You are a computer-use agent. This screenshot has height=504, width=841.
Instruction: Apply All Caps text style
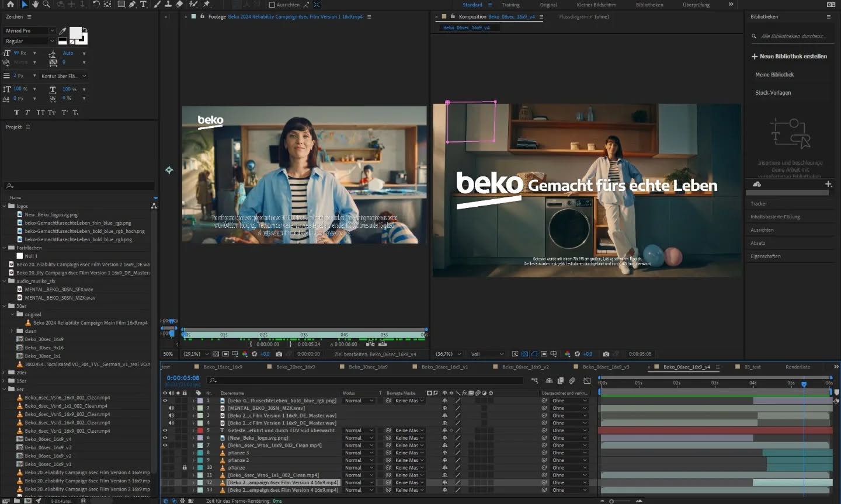40,113
